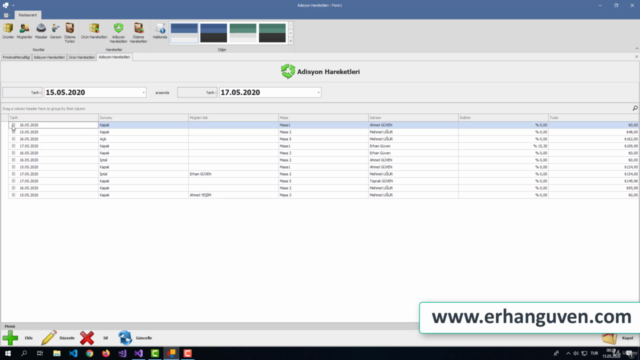The height and width of the screenshot is (360, 640).
Task: Click the pencil Düzenle icon
Action: click(x=49, y=338)
